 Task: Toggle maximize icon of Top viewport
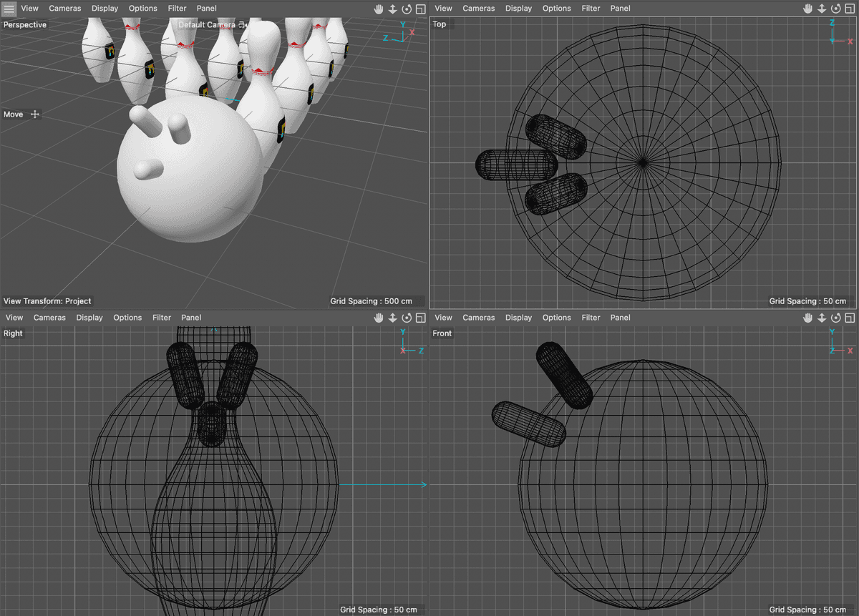click(x=850, y=9)
